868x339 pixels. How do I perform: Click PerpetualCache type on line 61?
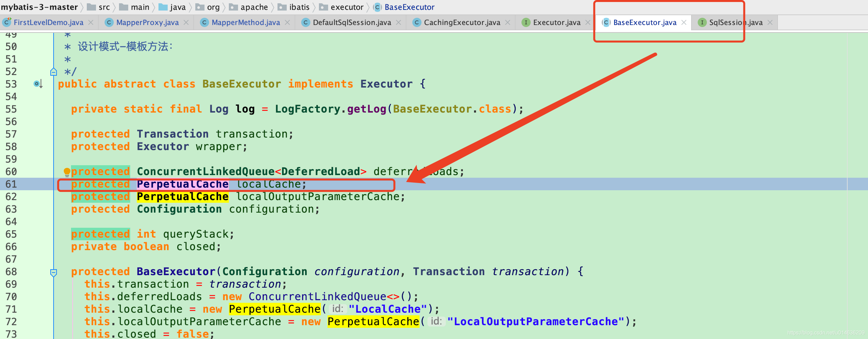click(x=182, y=184)
